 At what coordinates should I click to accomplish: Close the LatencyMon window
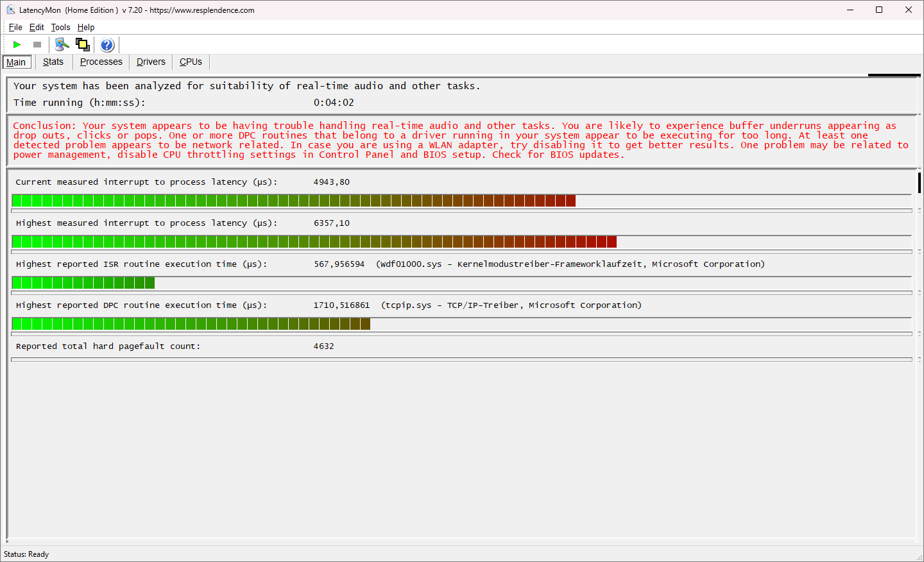click(909, 10)
